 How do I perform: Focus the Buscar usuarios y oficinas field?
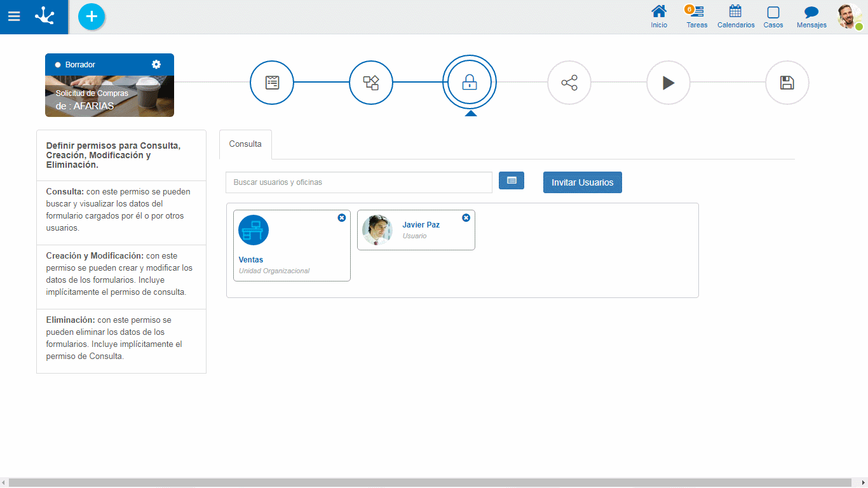[x=359, y=182]
